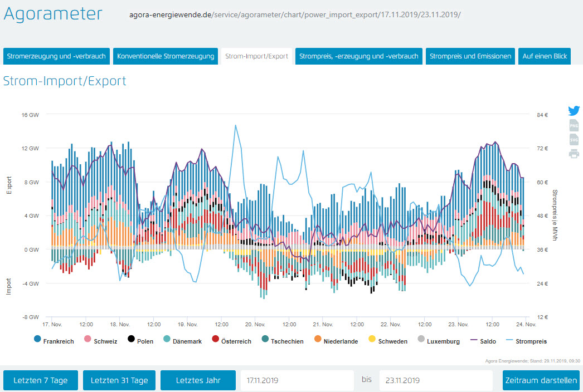Viewport: 583px width, 392px height.
Task: Click the orange Niederlande legend dot
Action: 318,339
